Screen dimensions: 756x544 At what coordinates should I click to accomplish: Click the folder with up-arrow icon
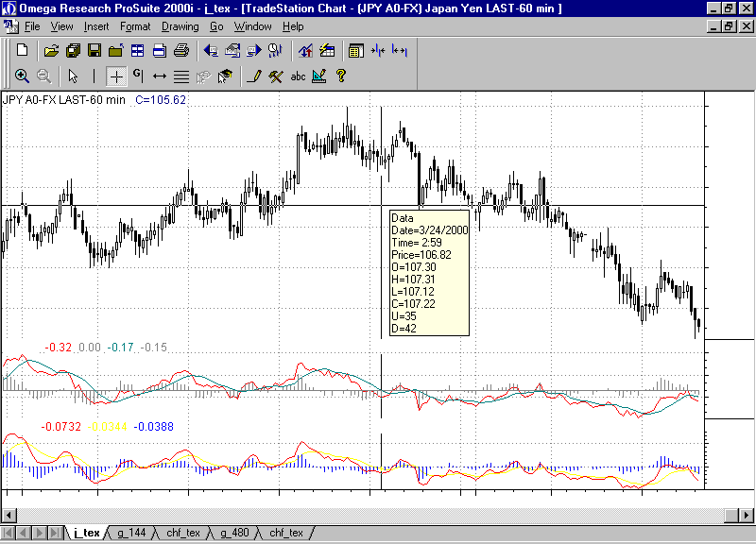(116, 51)
